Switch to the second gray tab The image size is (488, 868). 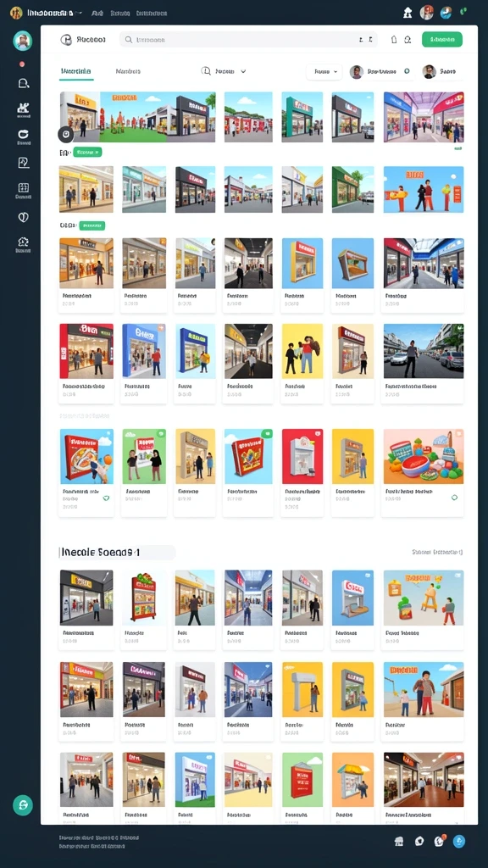click(x=128, y=71)
